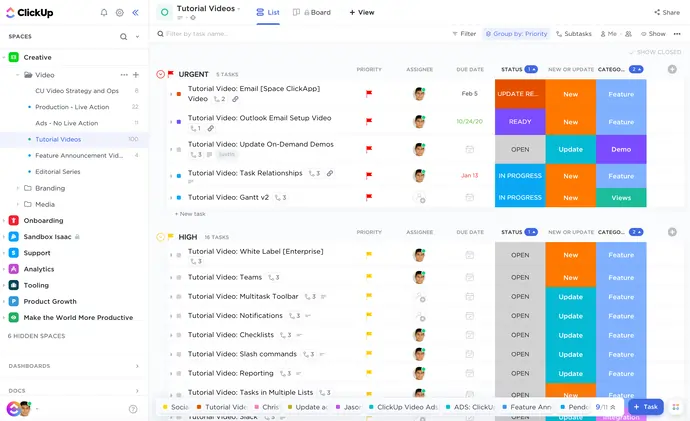
Task: Open the Show options button
Action: 653,34
